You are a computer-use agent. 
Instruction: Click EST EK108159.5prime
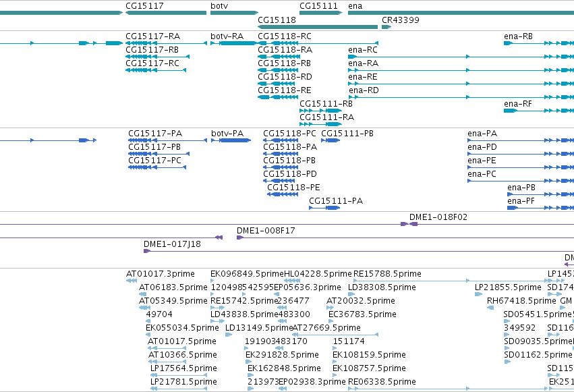(369, 355)
